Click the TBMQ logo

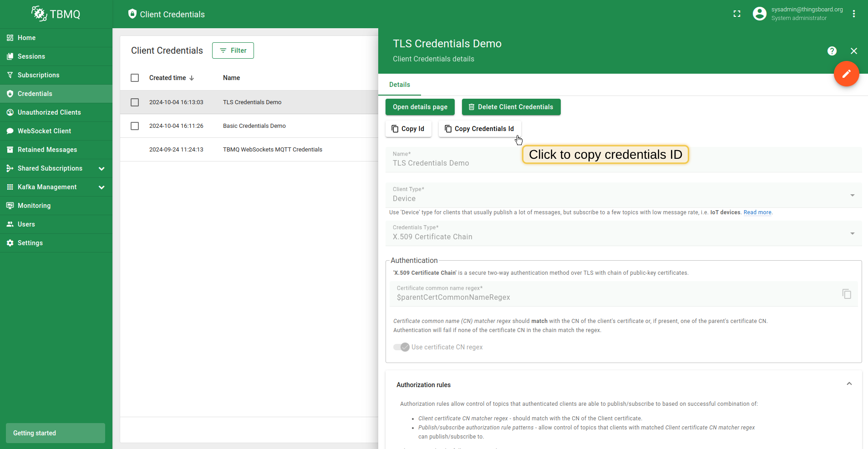pyautogui.click(x=56, y=14)
